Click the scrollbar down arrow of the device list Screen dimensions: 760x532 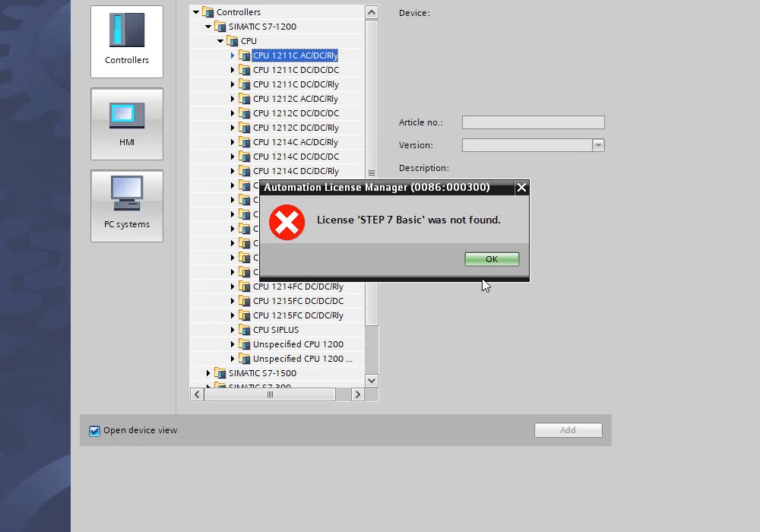tap(372, 380)
